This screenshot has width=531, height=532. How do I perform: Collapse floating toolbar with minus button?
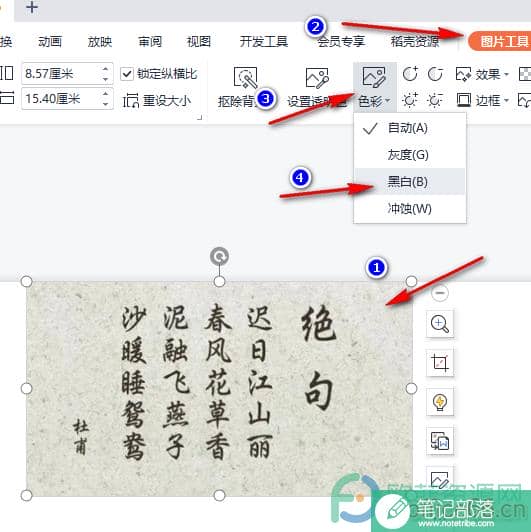[440, 292]
